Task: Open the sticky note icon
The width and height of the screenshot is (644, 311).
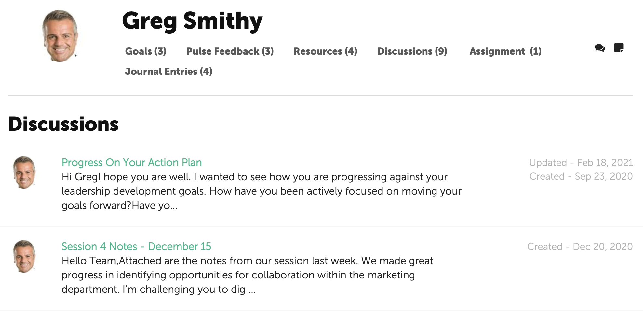Action: [619, 48]
